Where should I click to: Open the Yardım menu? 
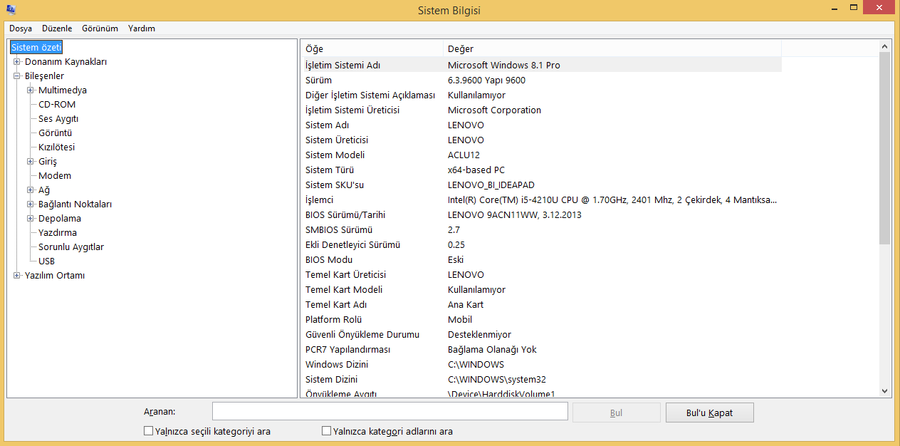[142, 28]
